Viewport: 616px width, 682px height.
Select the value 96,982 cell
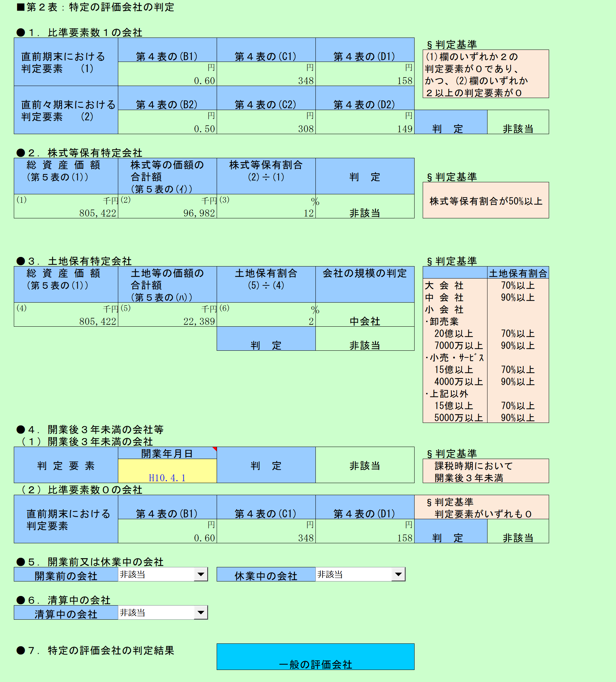click(x=167, y=206)
